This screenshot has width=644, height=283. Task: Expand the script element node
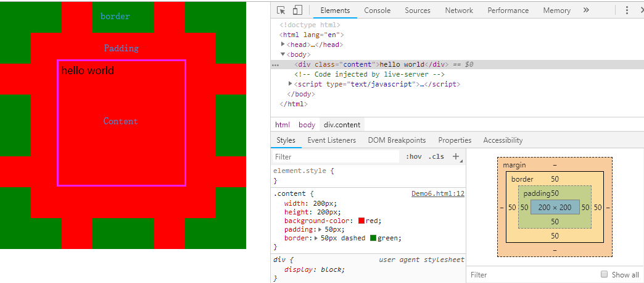point(291,84)
